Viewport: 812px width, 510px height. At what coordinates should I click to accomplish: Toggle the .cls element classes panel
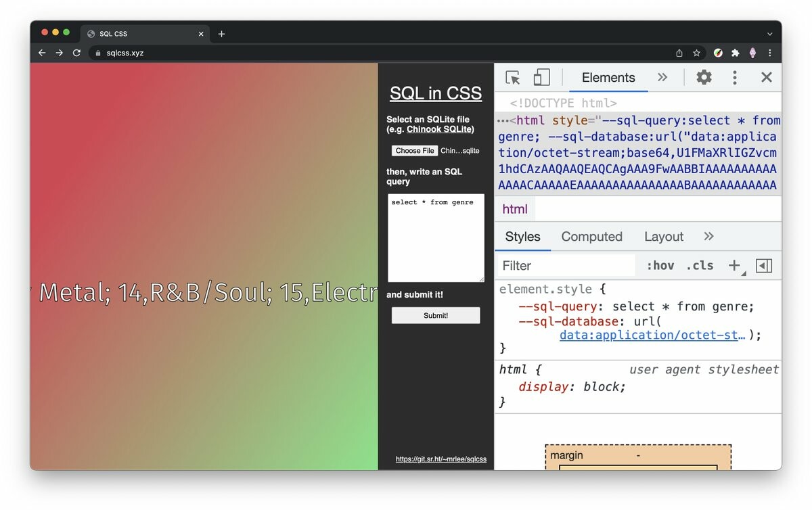click(700, 266)
